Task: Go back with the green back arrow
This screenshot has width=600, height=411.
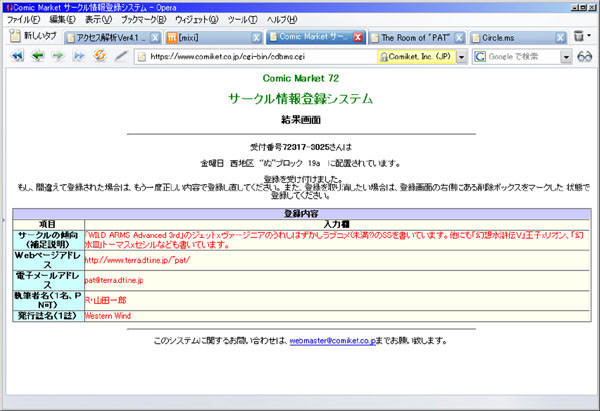Action: coord(38,56)
